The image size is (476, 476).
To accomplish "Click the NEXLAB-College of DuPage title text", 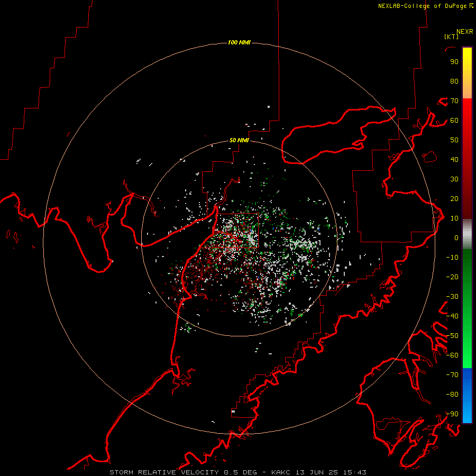I will (x=422, y=6).
